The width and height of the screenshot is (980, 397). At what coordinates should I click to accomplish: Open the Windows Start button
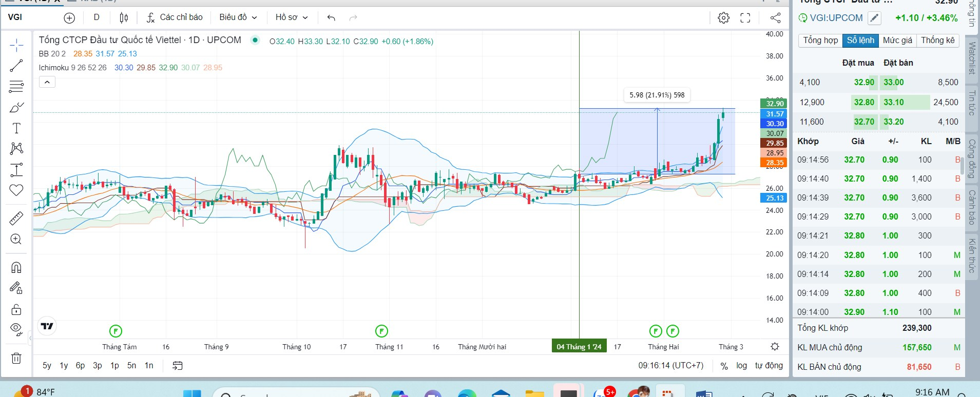point(193,393)
